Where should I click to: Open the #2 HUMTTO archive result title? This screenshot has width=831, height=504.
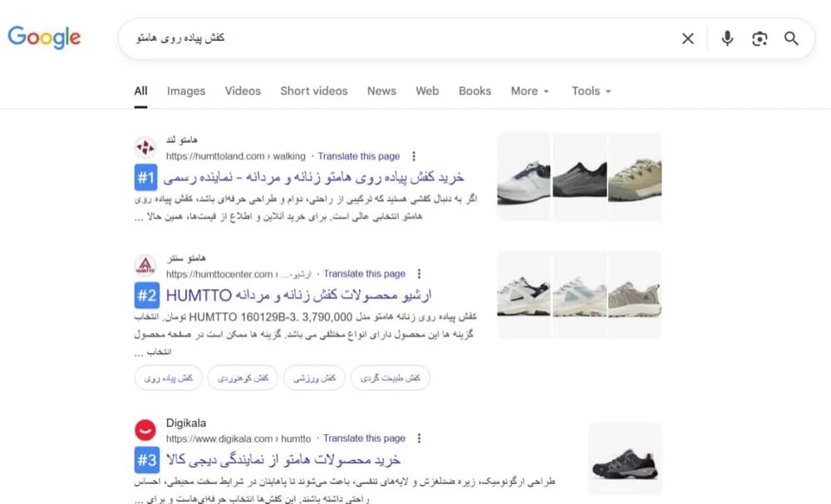point(299,295)
